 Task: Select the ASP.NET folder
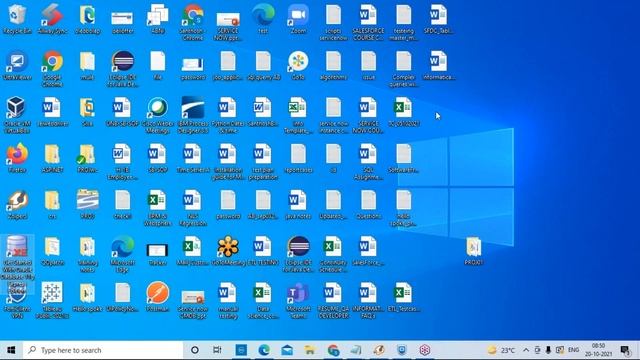[52, 158]
